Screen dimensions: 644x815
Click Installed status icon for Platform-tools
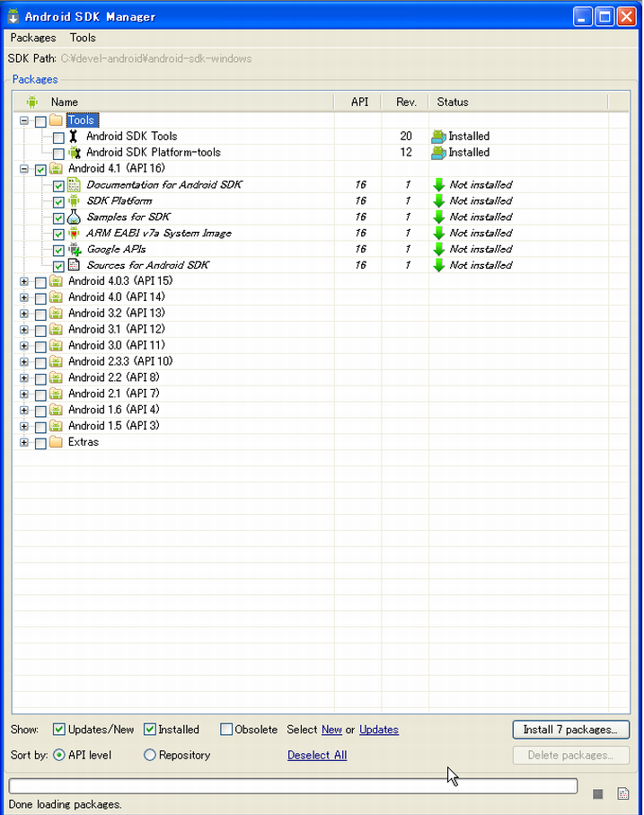tap(439, 153)
